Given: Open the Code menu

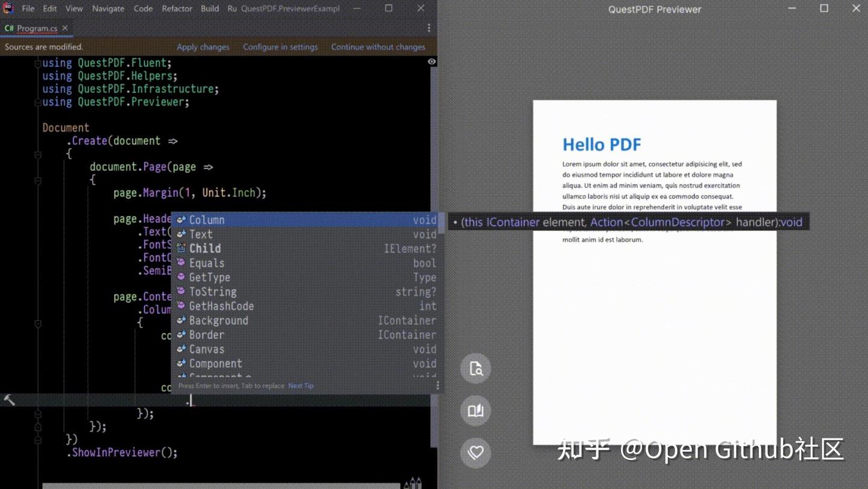Looking at the screenshot, I should coord(143,9).
